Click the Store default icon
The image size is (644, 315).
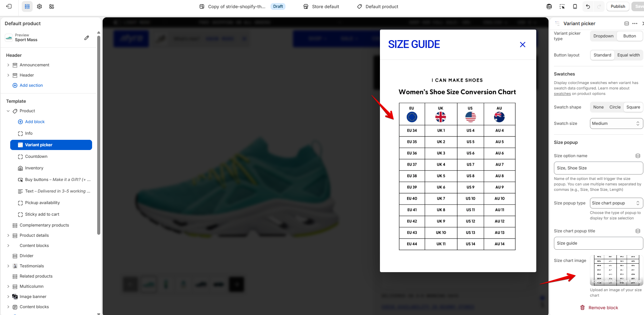(x=306, y=6)
